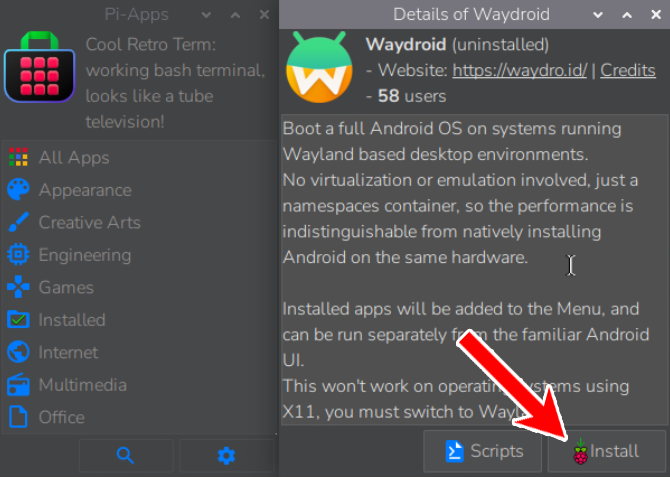Select the Appearance palette icon
The height and width of the screenshot is (477, 670).
point(18,190)
